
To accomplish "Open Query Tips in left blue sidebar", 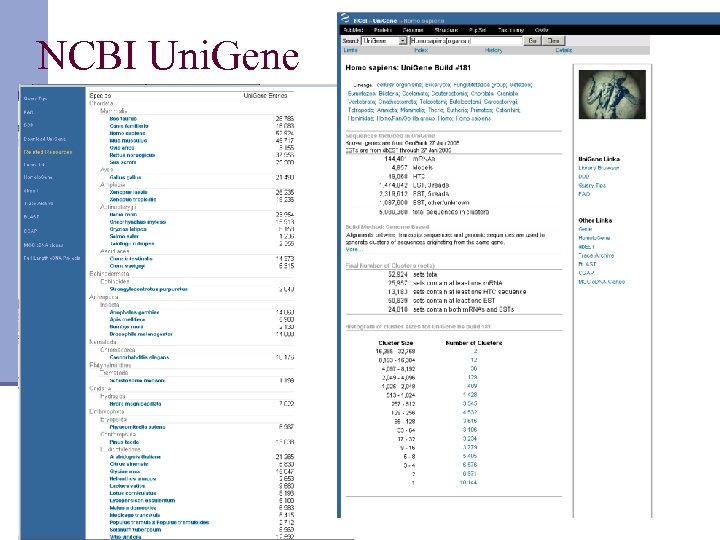I will point(35,99).
